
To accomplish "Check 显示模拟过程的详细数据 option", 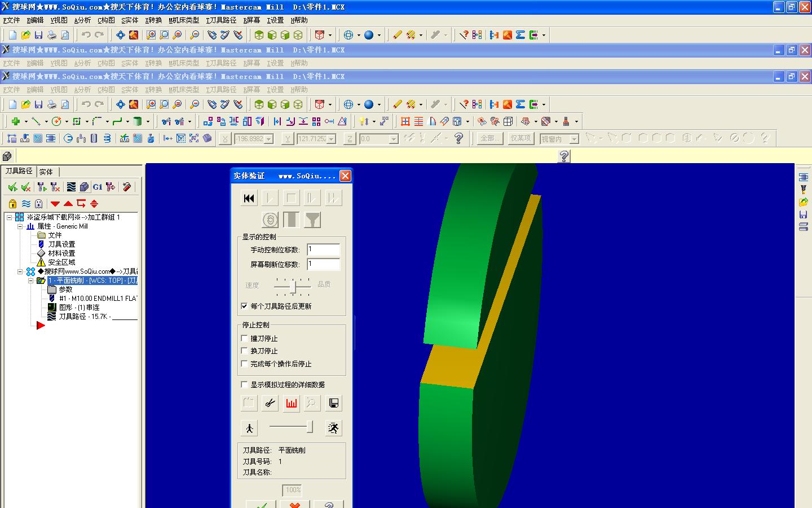I will tap(244, 384).
